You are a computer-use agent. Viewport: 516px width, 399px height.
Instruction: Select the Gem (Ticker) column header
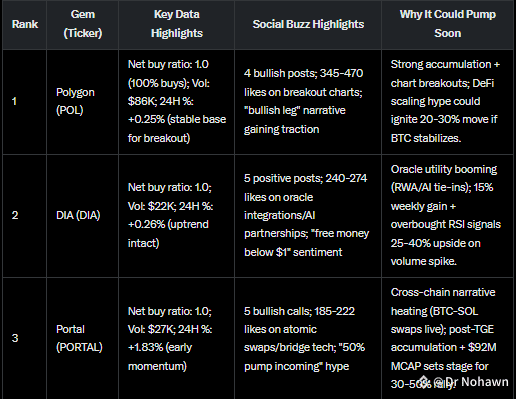tap(83, 24)
